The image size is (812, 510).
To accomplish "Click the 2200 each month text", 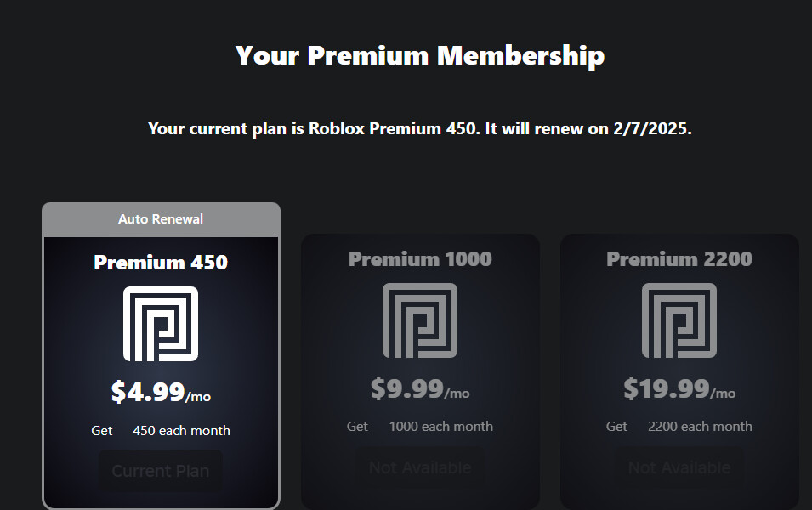I will pyautogui.click(x=700, y=427).
